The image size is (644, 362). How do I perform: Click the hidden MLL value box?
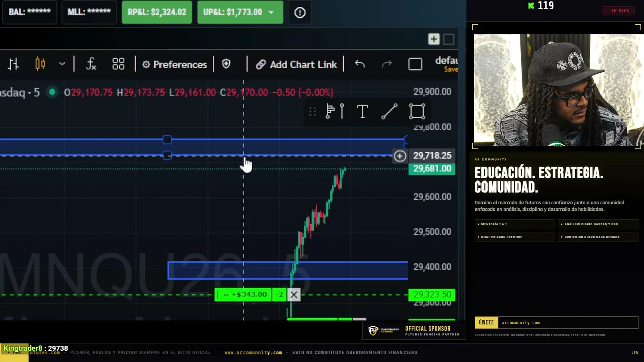click(x=89, y=12)
